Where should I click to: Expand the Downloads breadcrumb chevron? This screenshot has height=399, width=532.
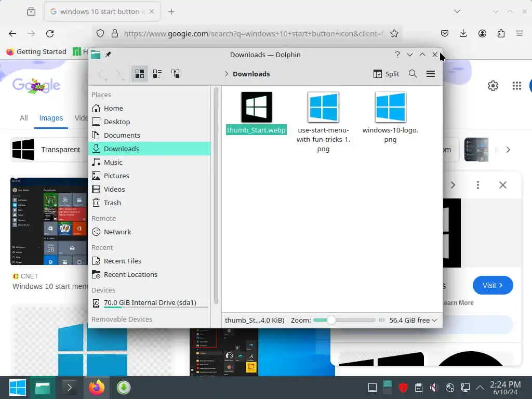pyautogui.click(x=227, y=74)
